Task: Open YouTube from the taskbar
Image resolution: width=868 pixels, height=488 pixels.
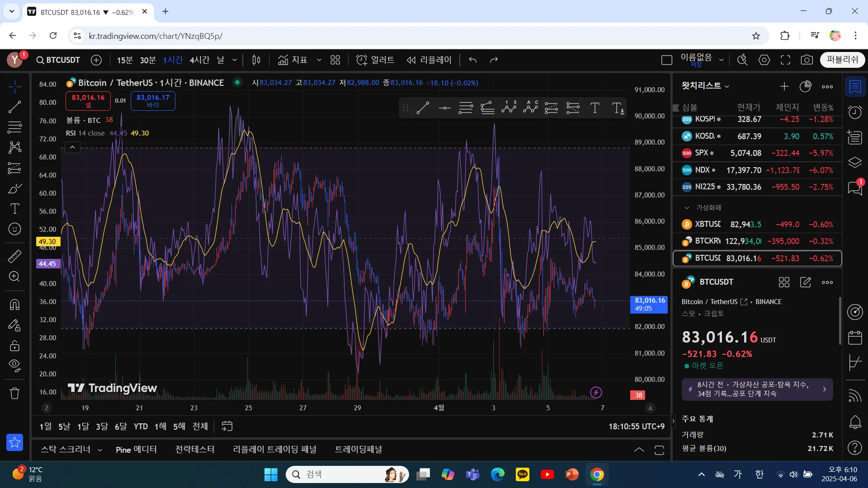Action: (547, 474)
